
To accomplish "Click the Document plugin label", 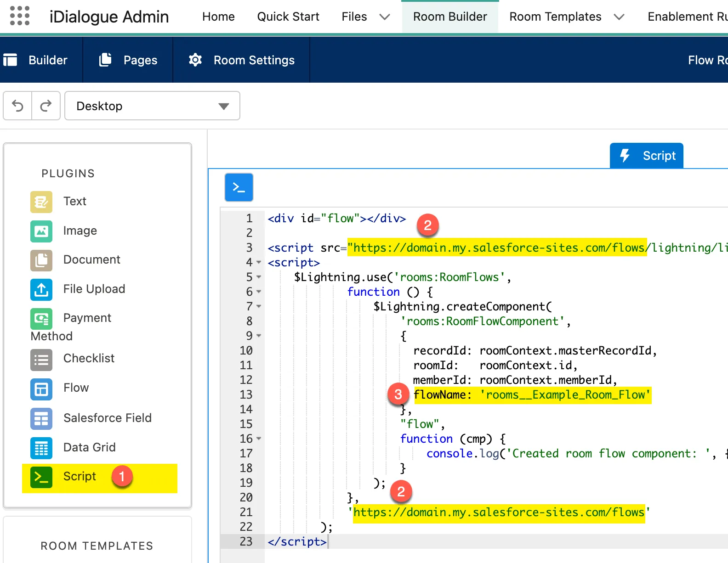I will tap(92, 259).
